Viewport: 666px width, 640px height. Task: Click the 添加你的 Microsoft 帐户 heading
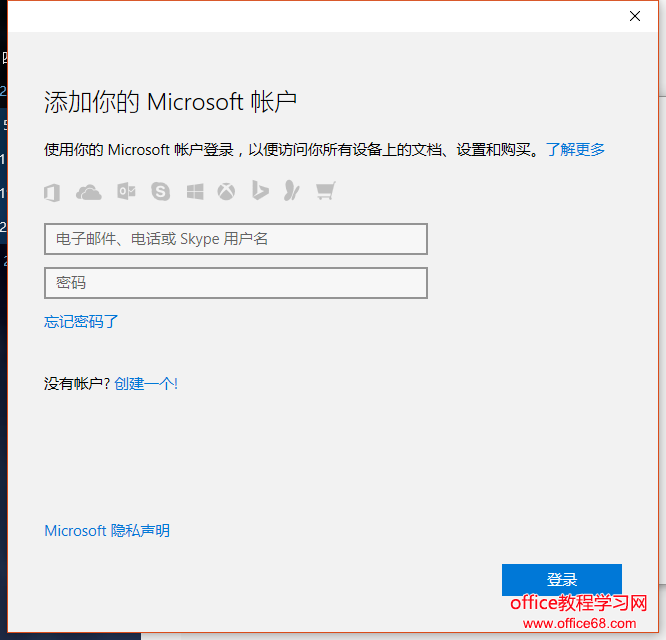170,102
